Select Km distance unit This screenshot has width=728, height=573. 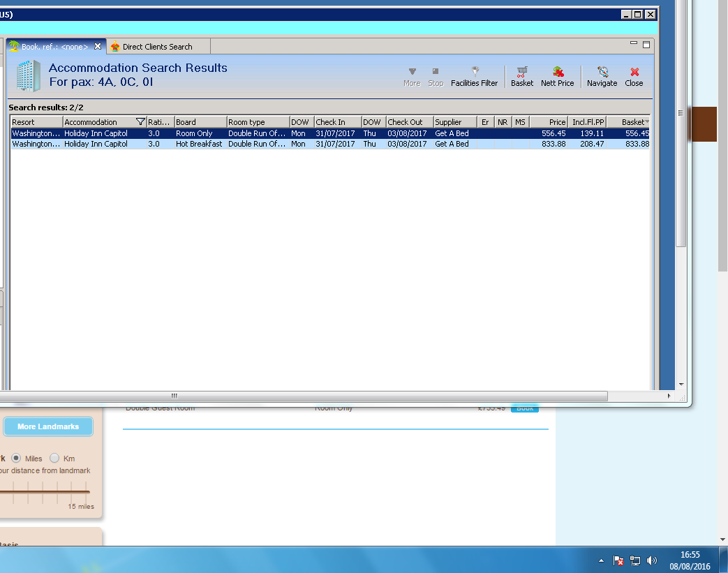54,458
